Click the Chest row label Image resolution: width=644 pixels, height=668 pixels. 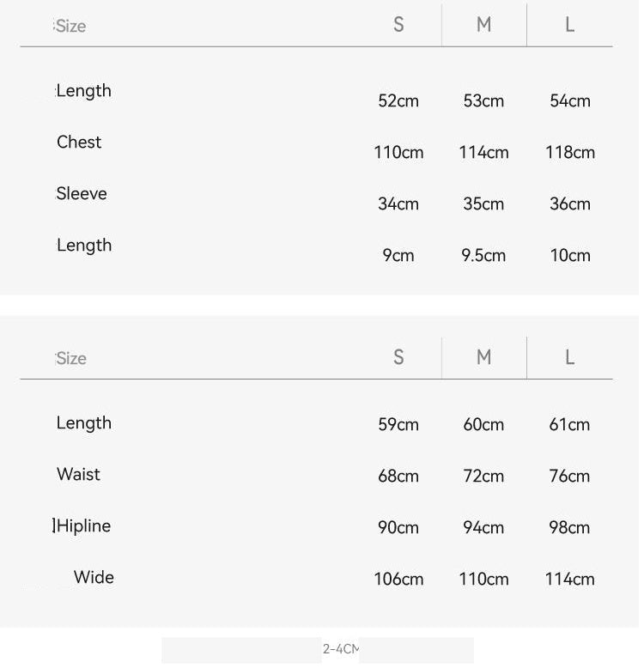pyautogui.click(x=80, y=143)
